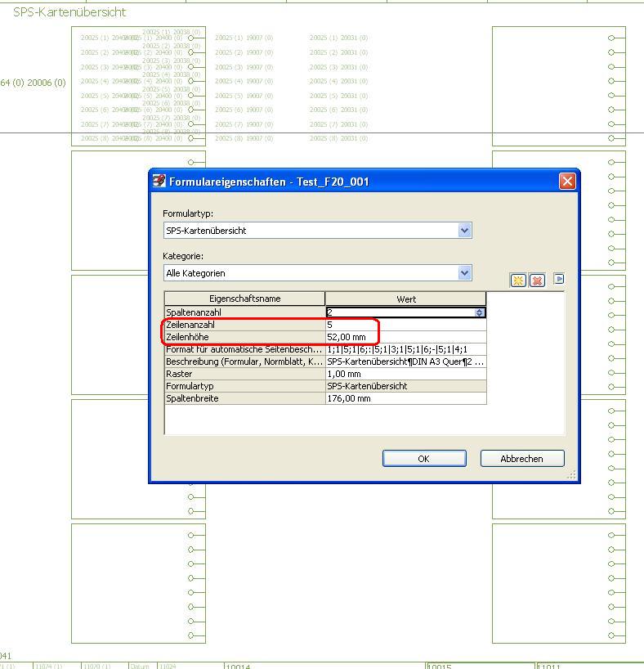This screenshot has width=644, height=669.
Task: Open the Formulartyp dropdown
Action: [464, 231]
